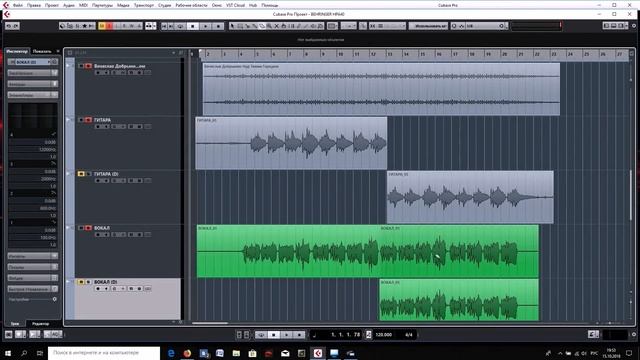The height and width of the screenshot is (360, 640).
Task: Click the Stop button in top toolbar
Action: pyautogui.click(x=193, y=26)
